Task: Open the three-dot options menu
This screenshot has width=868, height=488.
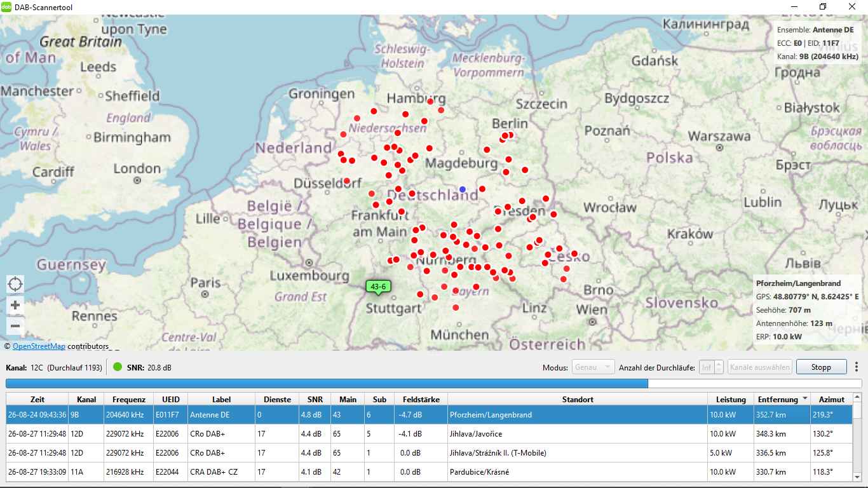Action: (x=857, y=367)
